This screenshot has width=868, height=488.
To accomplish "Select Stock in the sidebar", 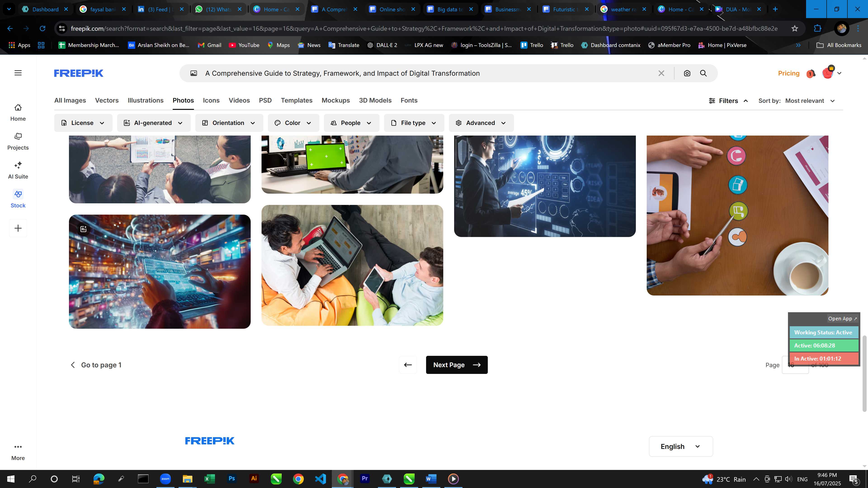I will (x=18, y=199).
